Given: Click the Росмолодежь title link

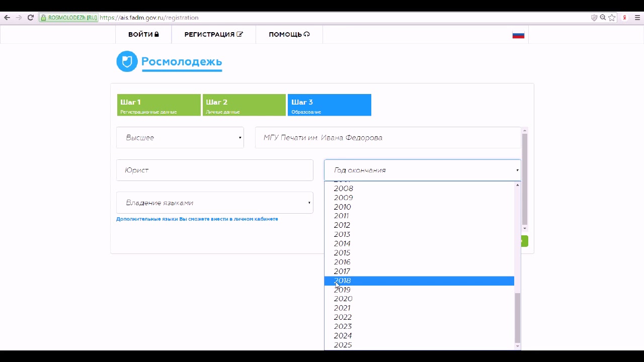Looking at the screenshot, I should point(182,62).
